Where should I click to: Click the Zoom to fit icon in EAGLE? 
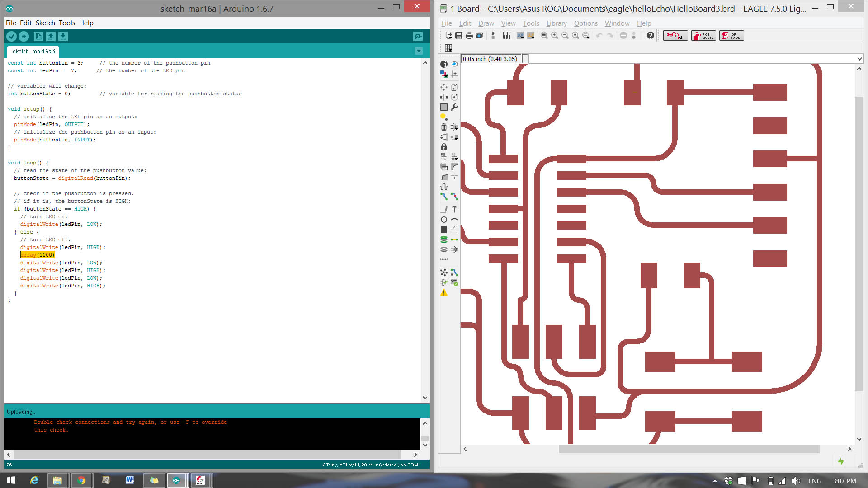(x=544, y=36)
